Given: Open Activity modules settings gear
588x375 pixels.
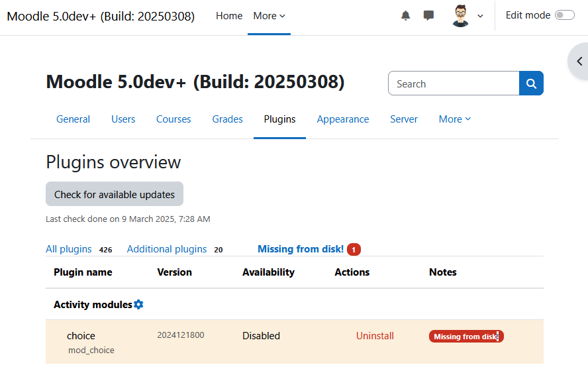Looking at the screenshot, I should click(138, 304).
